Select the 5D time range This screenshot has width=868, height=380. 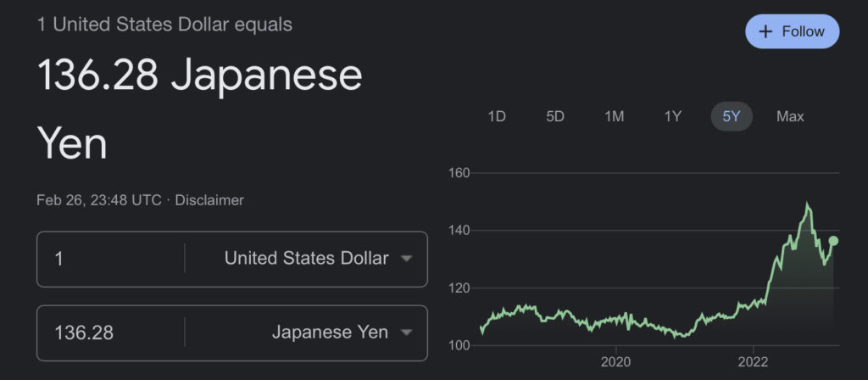click(555, 116)
